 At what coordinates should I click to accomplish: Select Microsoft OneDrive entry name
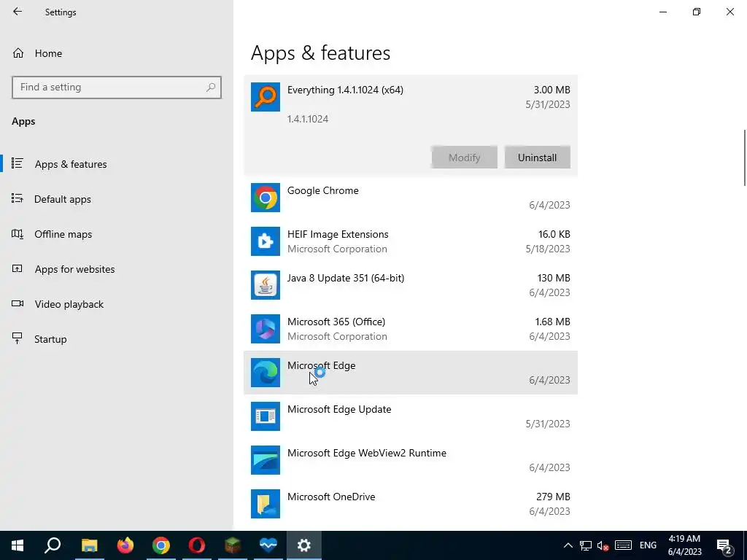(x=331, y=497)
